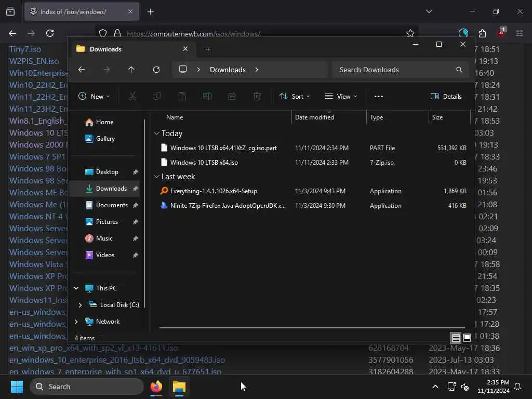This screenshot has height=399, width=532.
Task: Click the search magnifier in Search Downloads
Action: pyautogui.click(x=459, y=70)
